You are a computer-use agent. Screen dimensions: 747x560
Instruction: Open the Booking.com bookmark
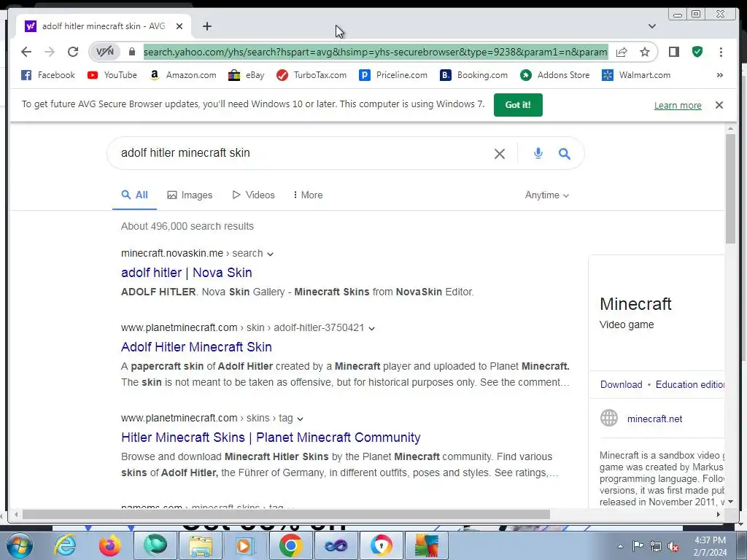point(473,75)
